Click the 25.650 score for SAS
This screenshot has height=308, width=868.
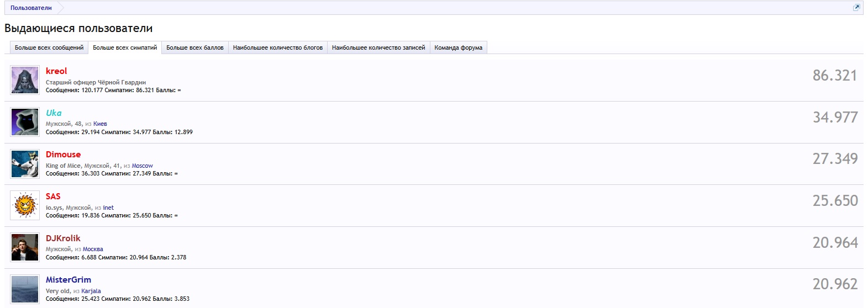[835, 201]
